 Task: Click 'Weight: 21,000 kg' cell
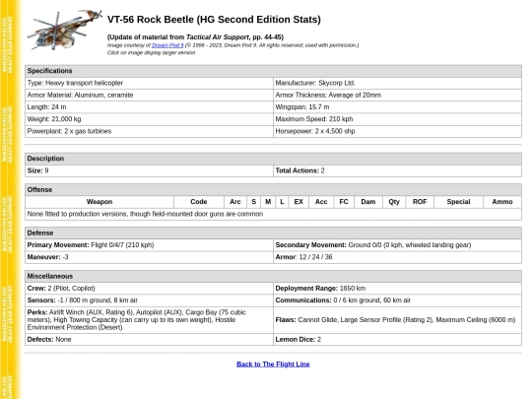coord(149,119)
